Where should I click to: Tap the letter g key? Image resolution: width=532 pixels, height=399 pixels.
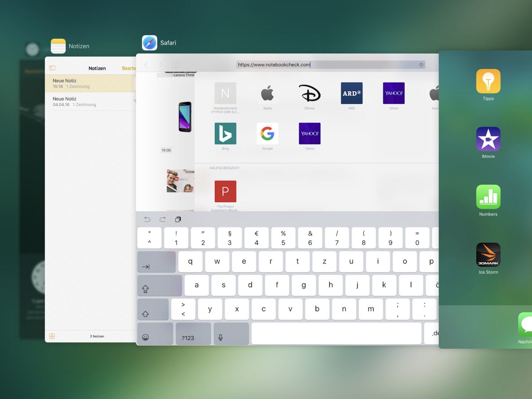(x=304, y=285)
